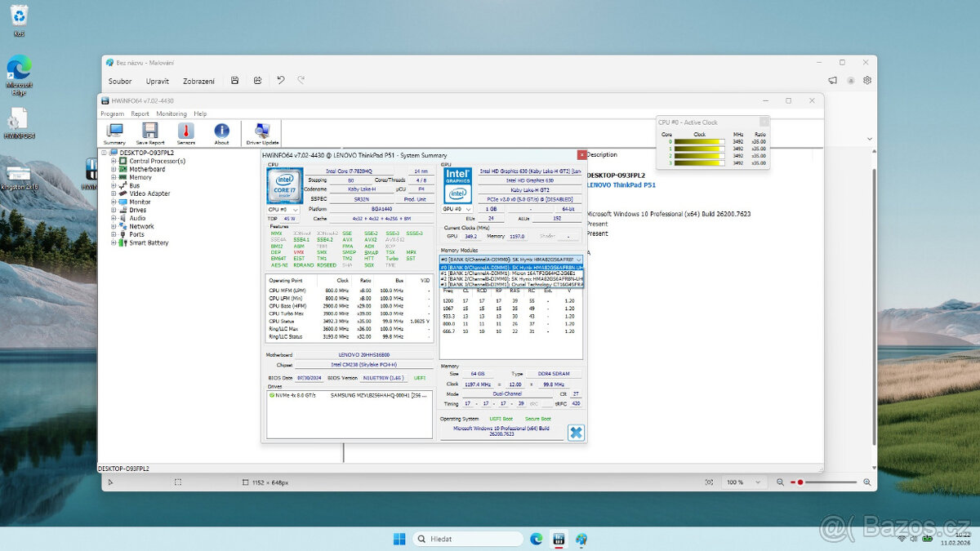
Task: Click the Intel Core i7 logo
Action: pyautogui.click(x=284, y=185)
